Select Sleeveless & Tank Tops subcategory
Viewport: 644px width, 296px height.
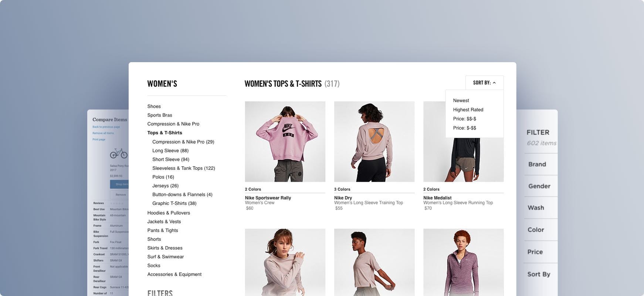[183, 168]
